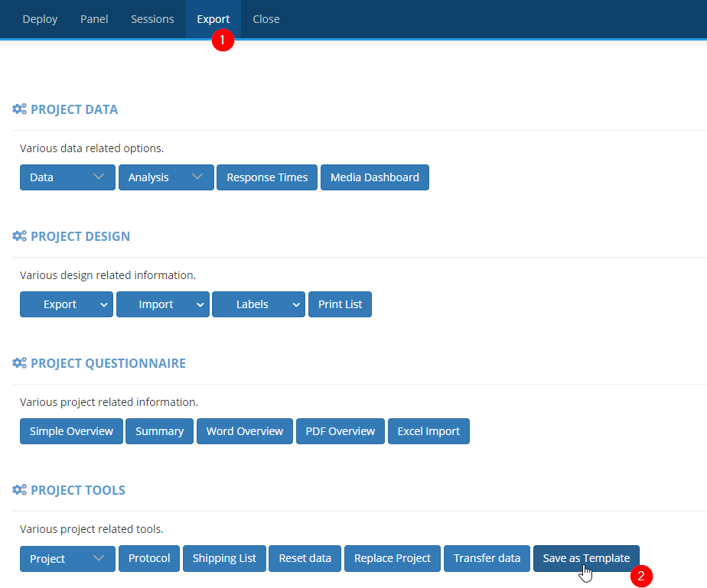Click the Close menu item

tap(266, 18)
